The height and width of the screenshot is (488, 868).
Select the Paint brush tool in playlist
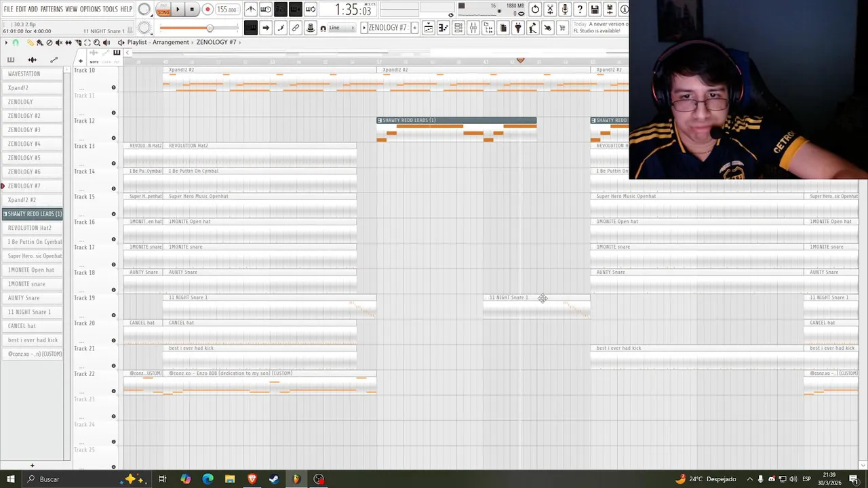click(x=39, y=43)
